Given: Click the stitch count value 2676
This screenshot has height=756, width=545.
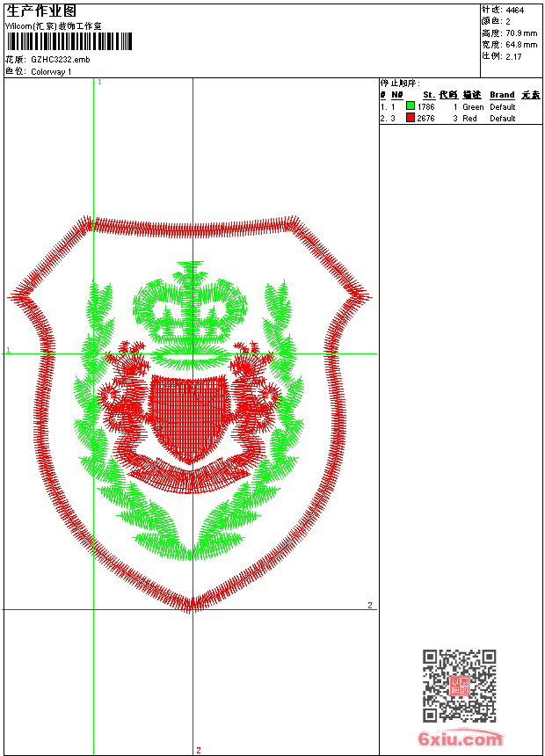Looking at the screenshot, I should pos(425,119).
